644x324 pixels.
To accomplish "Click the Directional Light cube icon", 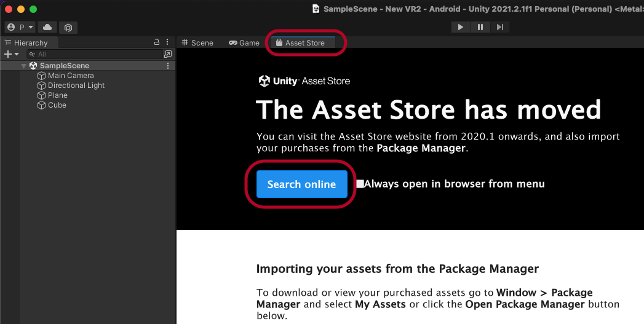I will (41, 85).
